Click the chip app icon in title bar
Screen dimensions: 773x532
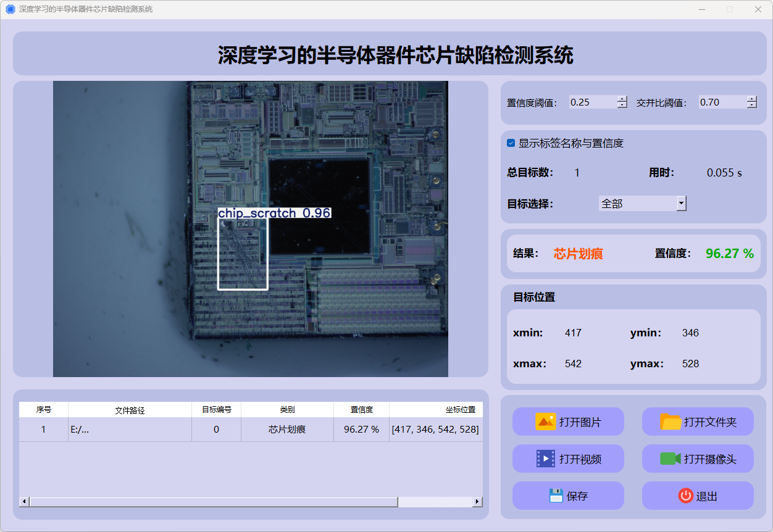[10, 9]
